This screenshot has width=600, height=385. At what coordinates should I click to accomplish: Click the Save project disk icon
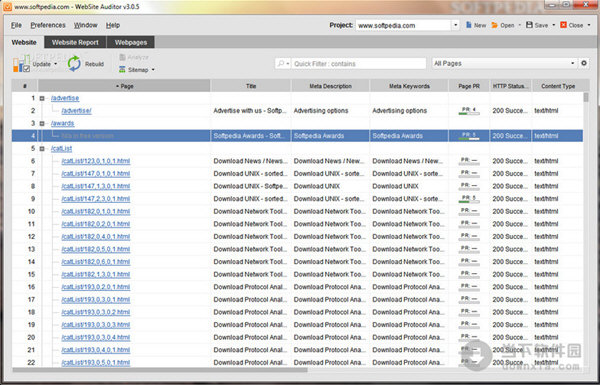tap(529, 25)
